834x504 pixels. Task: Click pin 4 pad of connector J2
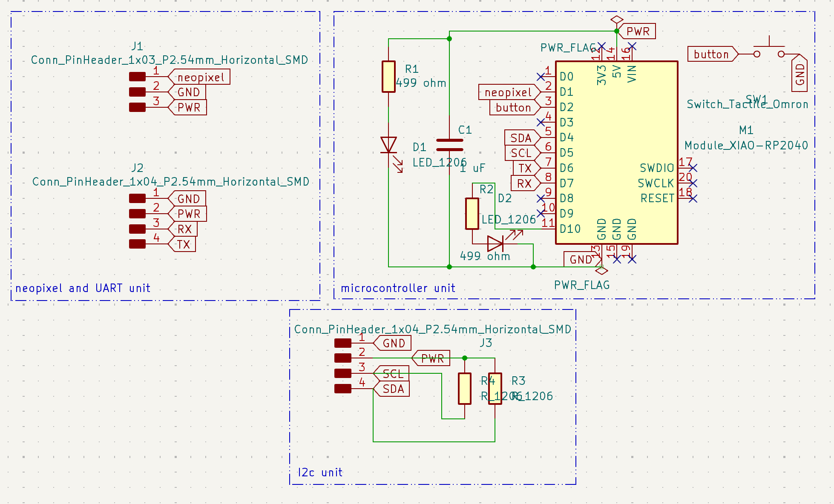tap(137, 244)
